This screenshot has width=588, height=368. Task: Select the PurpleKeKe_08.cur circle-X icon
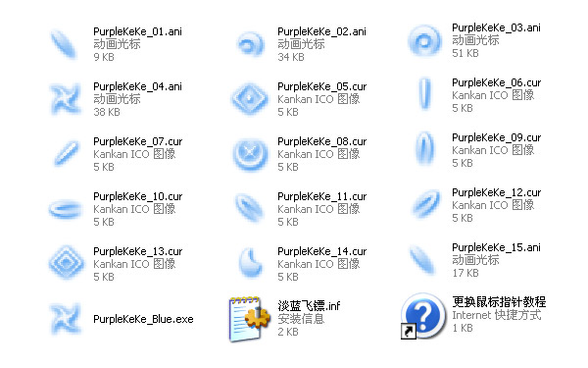(x=250, y=154)
